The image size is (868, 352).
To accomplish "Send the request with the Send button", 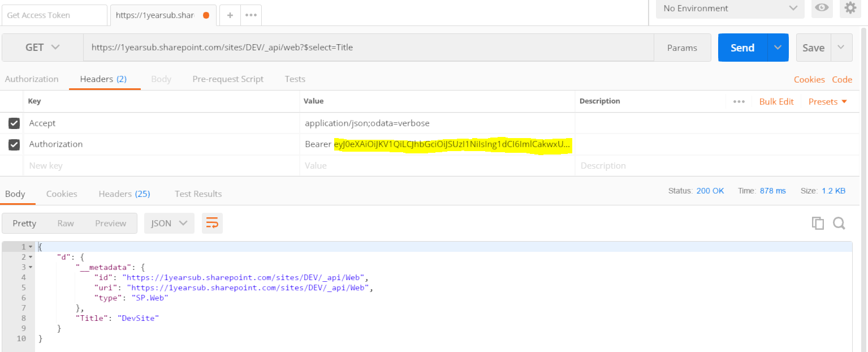I will pos(742,48).
